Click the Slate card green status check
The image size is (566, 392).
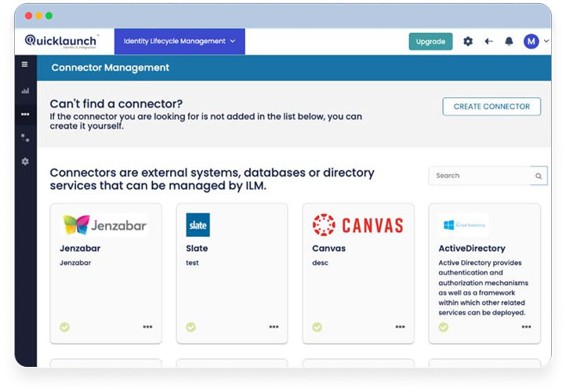(x=191, y=327)
